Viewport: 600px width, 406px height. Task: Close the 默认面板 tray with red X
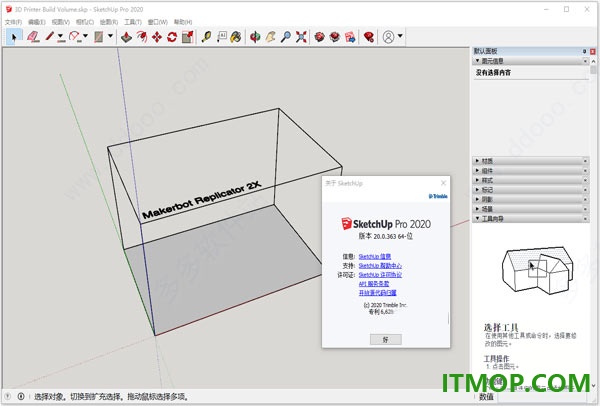(x=593, y=51)
